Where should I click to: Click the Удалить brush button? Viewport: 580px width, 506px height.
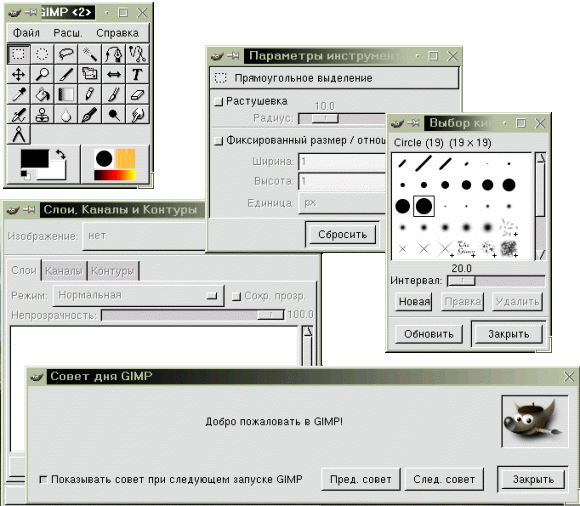point(517,302)
